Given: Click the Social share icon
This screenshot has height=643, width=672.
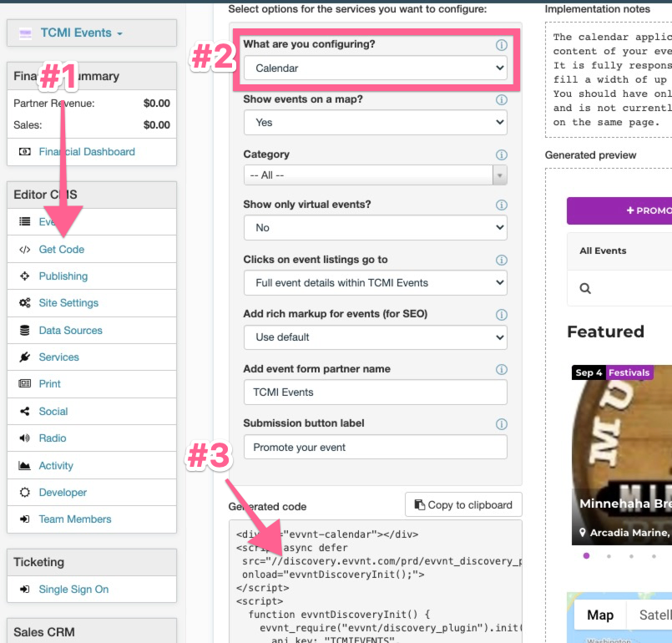Looking at the screenshot, I should pyautogui.click(x=25, y=412).
